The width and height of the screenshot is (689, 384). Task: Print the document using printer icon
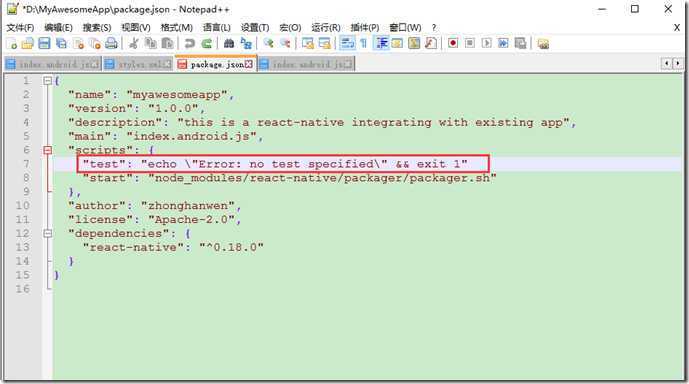(x=112, y=43)
